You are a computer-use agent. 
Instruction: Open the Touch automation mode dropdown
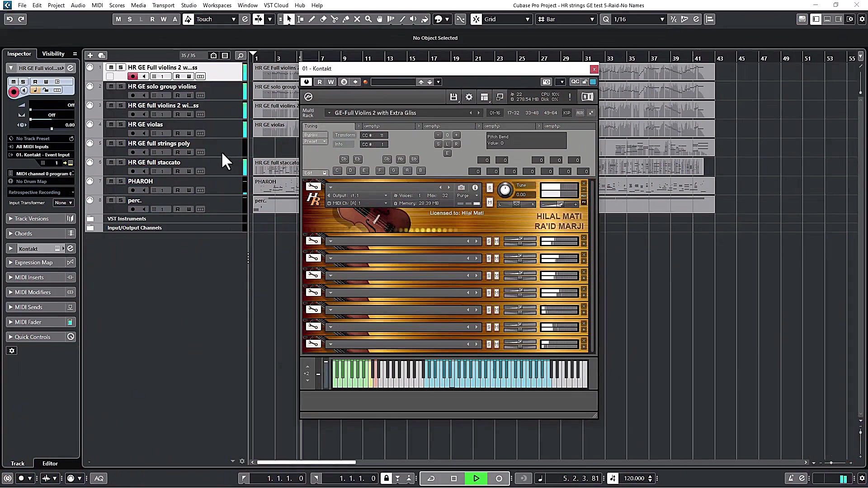pyautogui.click(x=233, y=19)
